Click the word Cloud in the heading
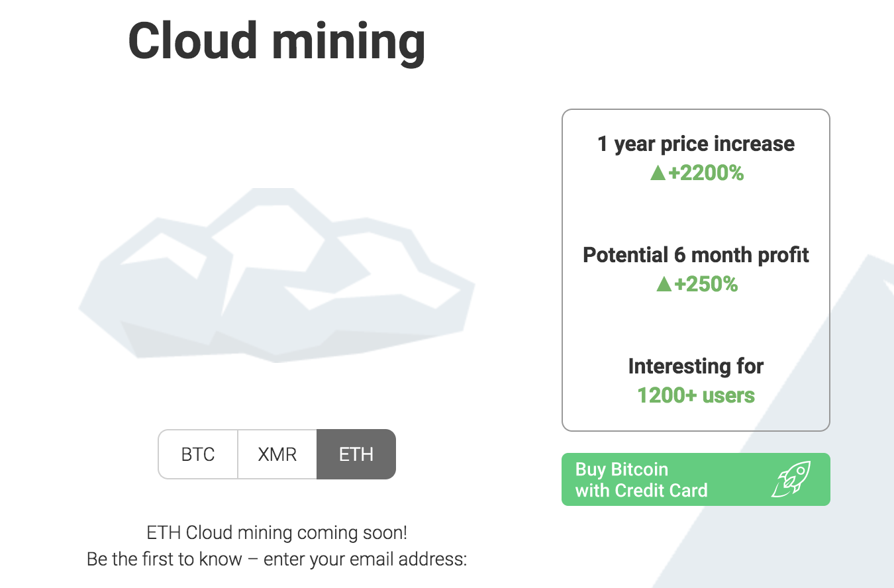Viewport: 894px width, 588px height. click(191, 41)
